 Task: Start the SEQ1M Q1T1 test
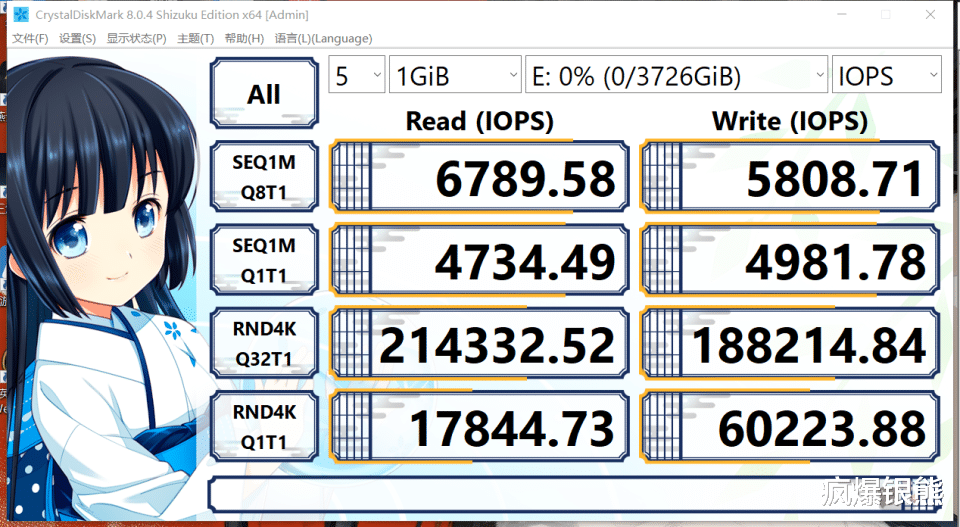click(264, 260)
